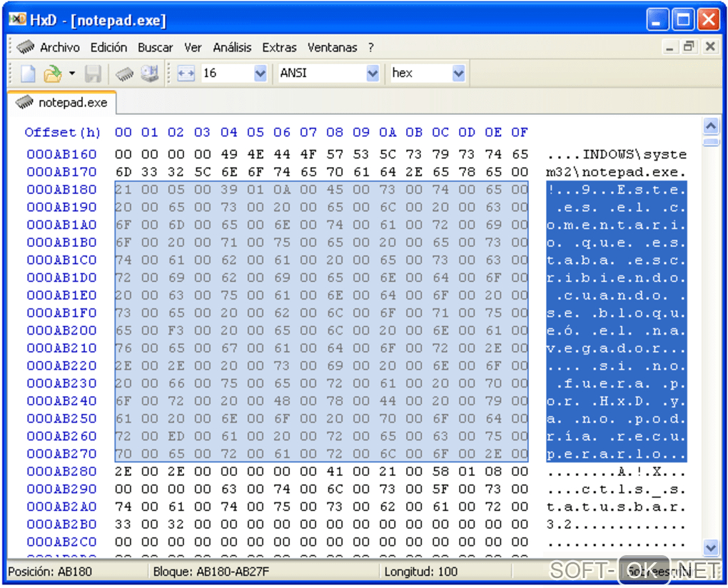Restore the inner document window
728x588 pixels.
click(689, 47)
